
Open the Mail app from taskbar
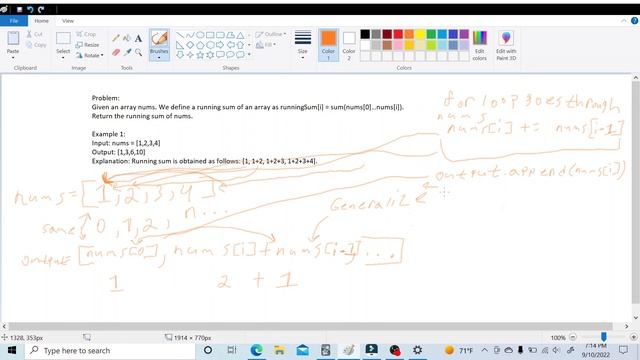[x=302, y=350]
